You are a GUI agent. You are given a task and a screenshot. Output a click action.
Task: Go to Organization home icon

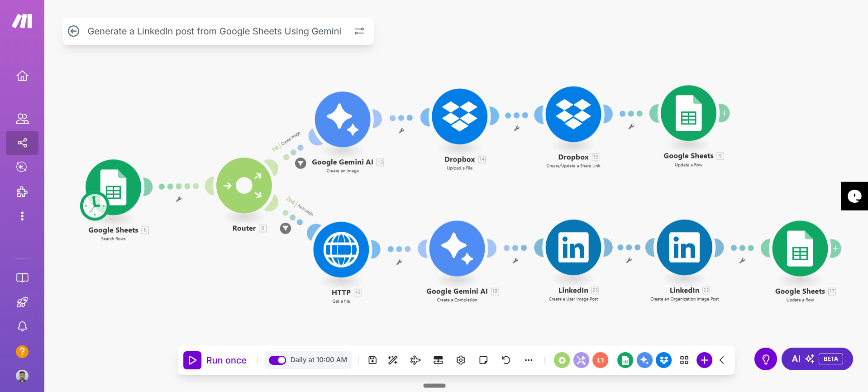click(x=22, y=76)
